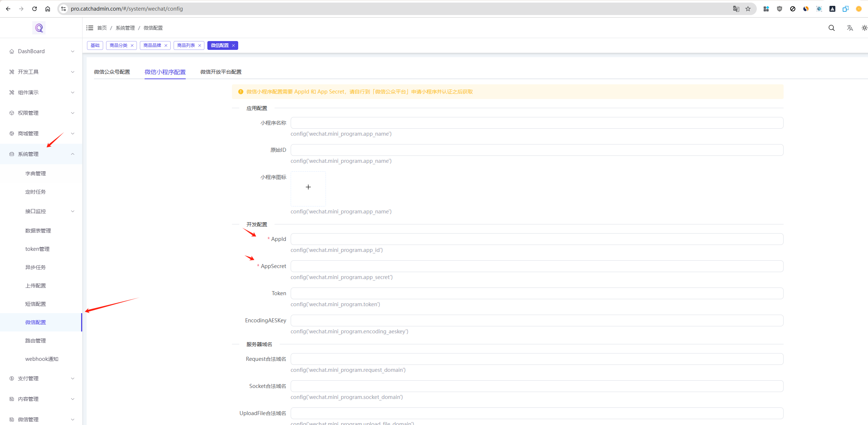Image resolution: width=868 pixels, height=425 pixels.
Task: Focus the Token input field
Action: [537, 293]
